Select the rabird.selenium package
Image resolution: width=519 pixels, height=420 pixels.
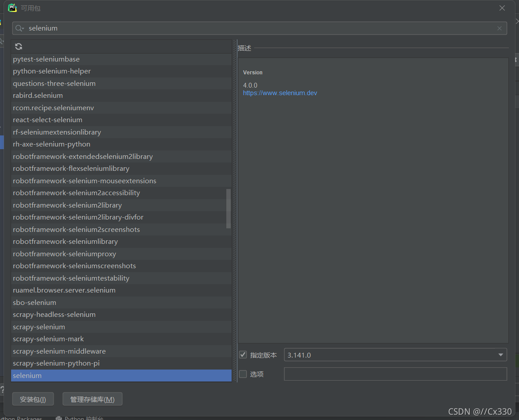[121, 96]
